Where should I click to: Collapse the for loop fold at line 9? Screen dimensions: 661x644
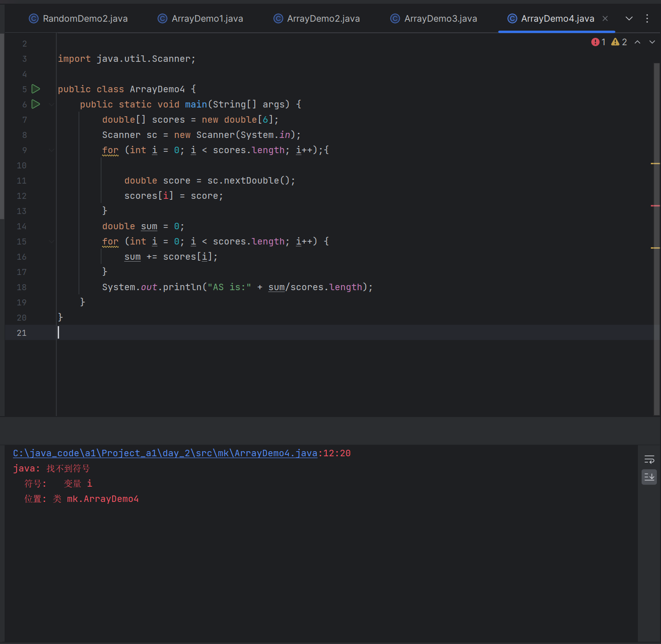[x=51, y=150]
